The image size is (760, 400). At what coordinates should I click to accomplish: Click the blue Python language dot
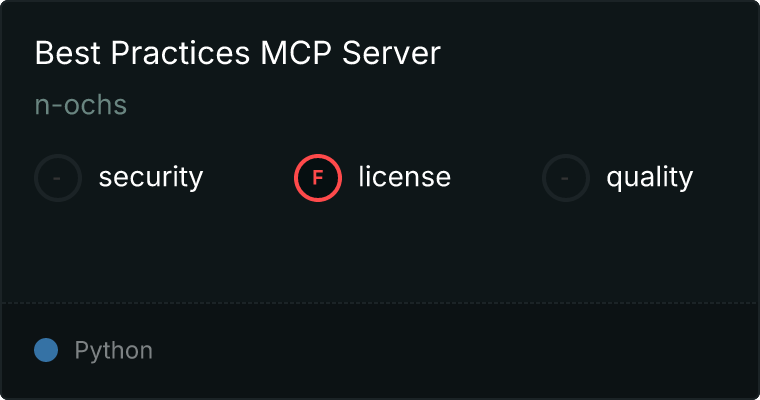click(46, 350)
